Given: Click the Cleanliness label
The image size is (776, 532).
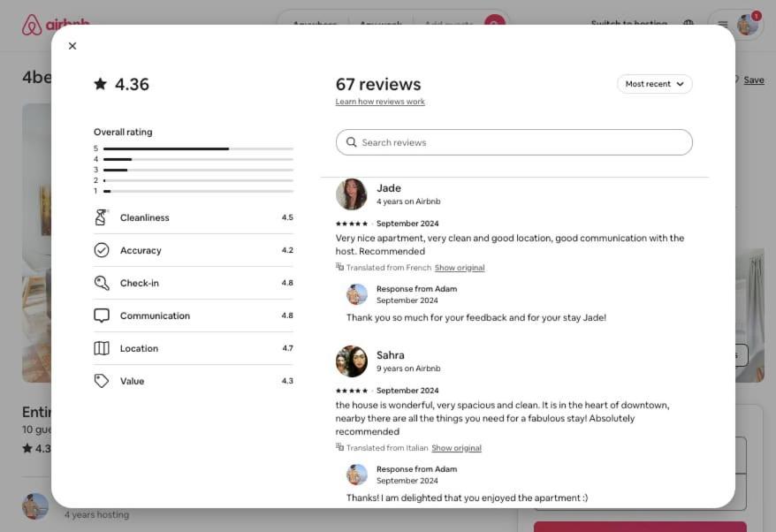Looking at the screenshot, I should tap(145, 217).
